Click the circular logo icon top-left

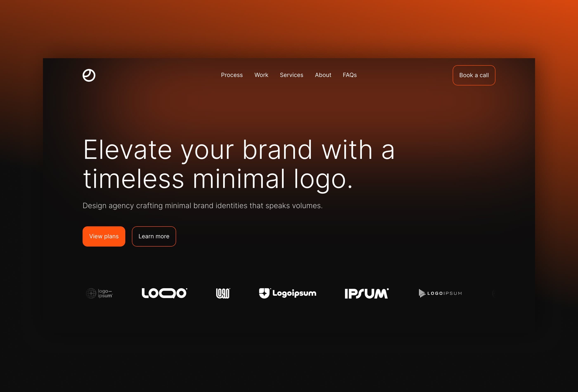[x=89, y=75]
